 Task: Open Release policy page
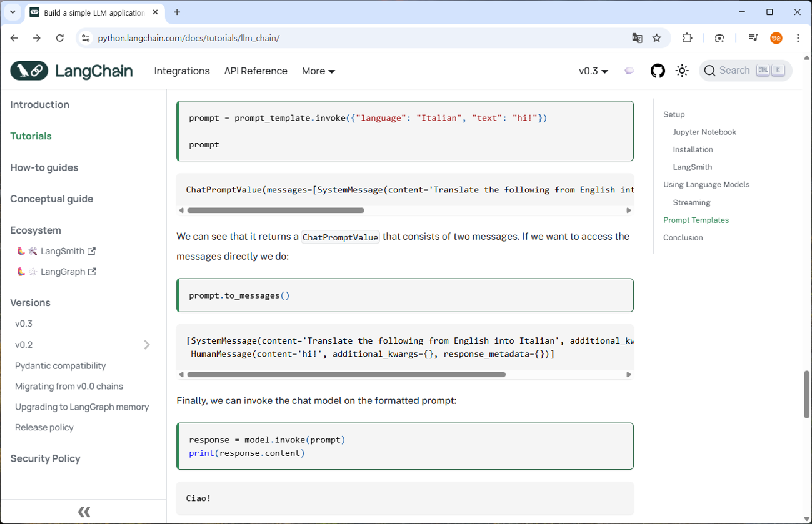(44, 427)
